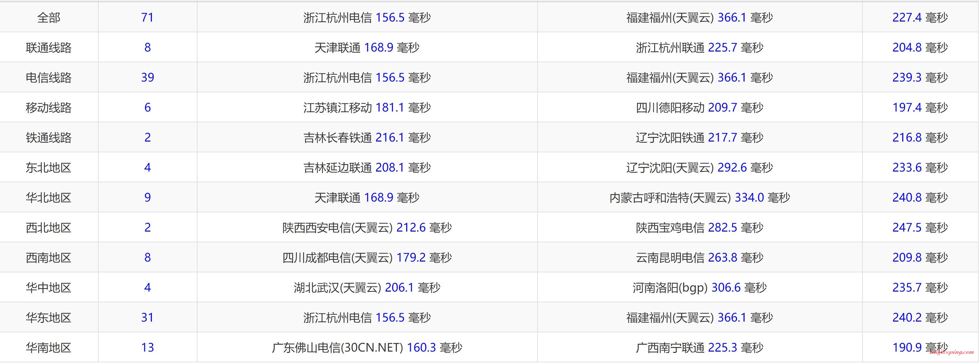980x363 pixels.
Task: Select average value 216.8 毫秒
Action: pyautogui.click(x=920, y=138)
